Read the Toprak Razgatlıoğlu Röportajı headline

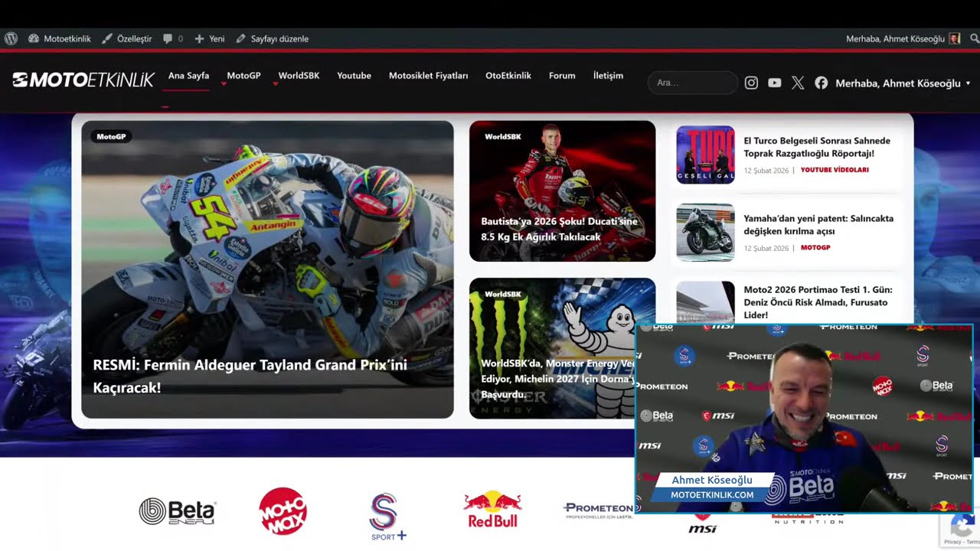point(817,147)
